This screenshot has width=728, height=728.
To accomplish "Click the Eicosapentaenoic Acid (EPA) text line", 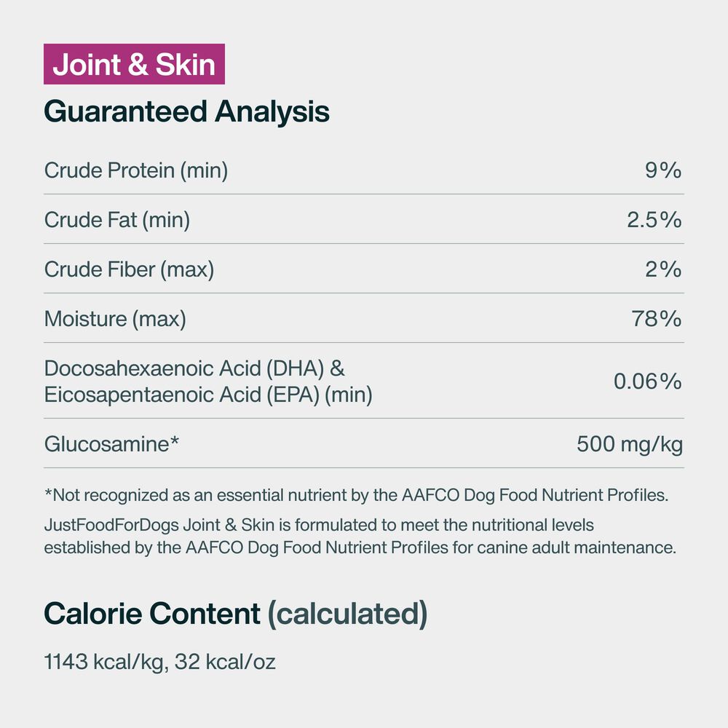I will click(208, 395).
